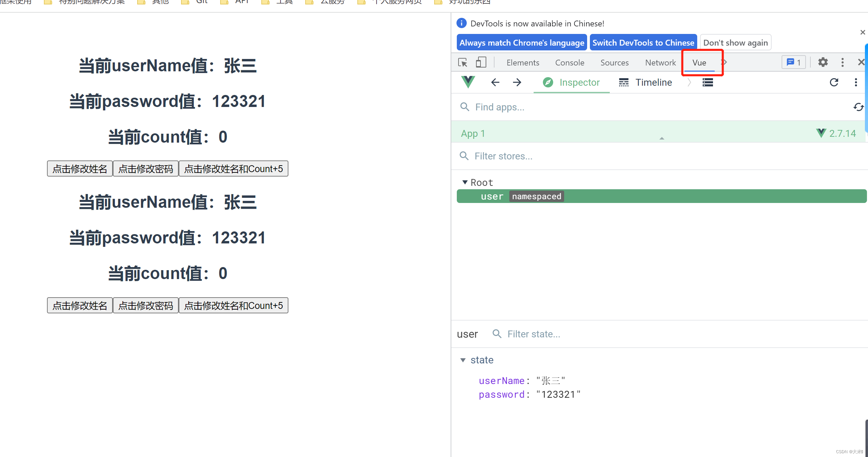Screen dimensions: 868x457
Task: Click the second 当前count值 heading
Action: click(167, 274)
